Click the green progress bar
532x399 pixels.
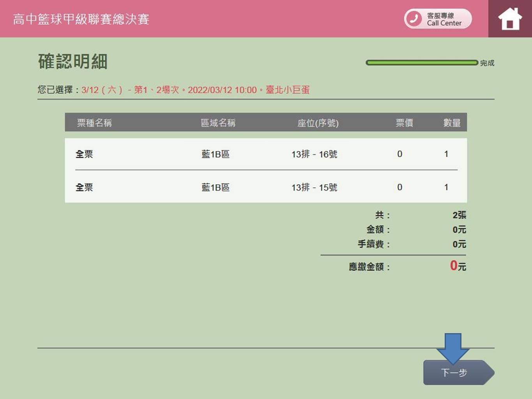(x=421, y=63)
